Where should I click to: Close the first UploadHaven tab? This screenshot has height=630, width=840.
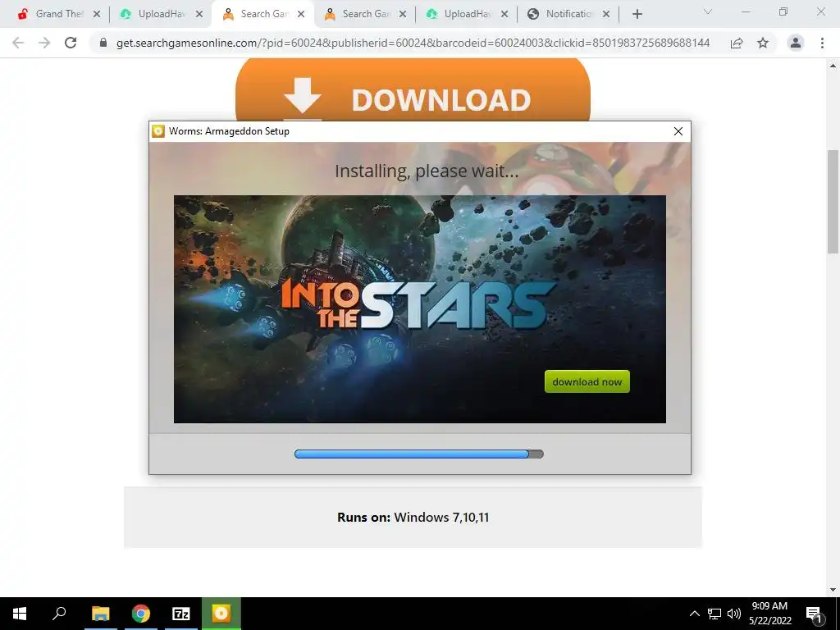199,15
